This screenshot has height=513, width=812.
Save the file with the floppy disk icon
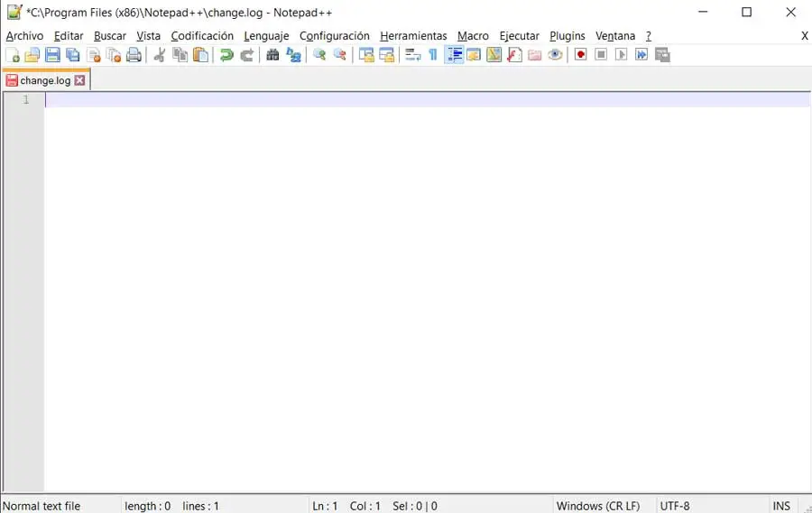(52, 55)
